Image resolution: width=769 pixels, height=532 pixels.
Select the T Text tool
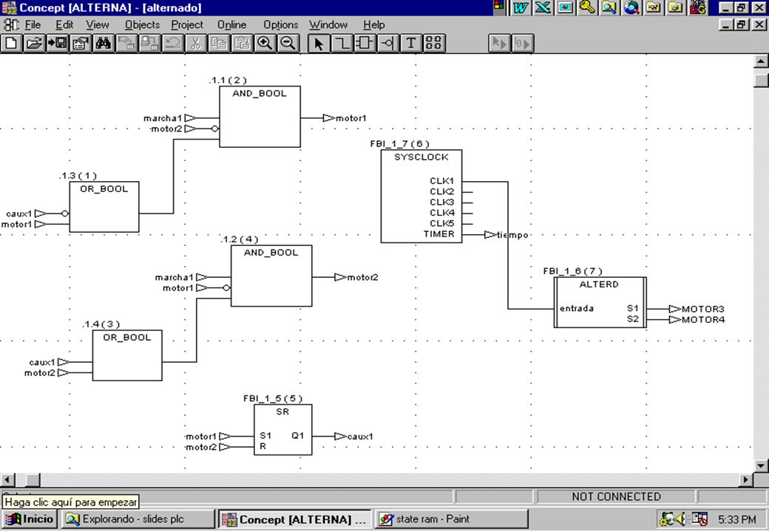410,43
